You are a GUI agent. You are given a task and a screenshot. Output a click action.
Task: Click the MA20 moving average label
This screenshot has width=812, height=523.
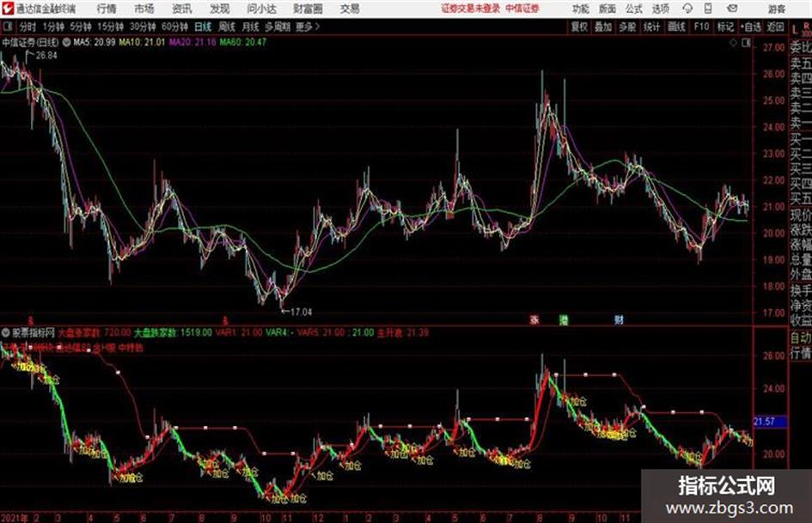pos(192,42)
